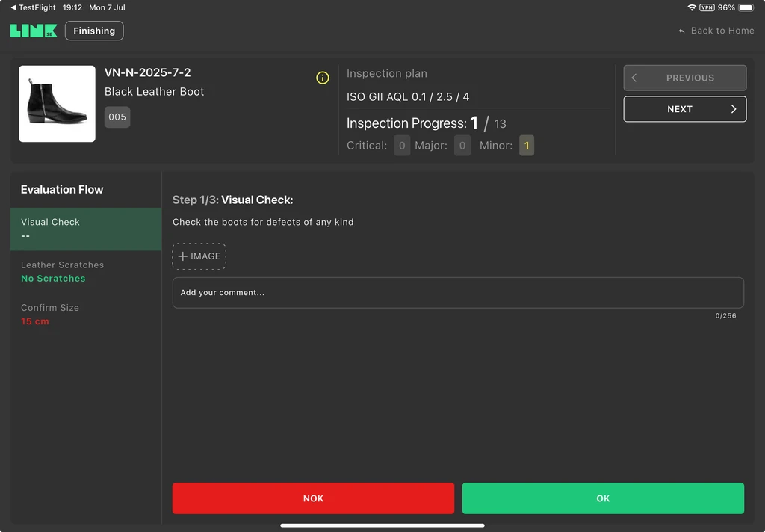Go Back to Home

click(716, 31)
